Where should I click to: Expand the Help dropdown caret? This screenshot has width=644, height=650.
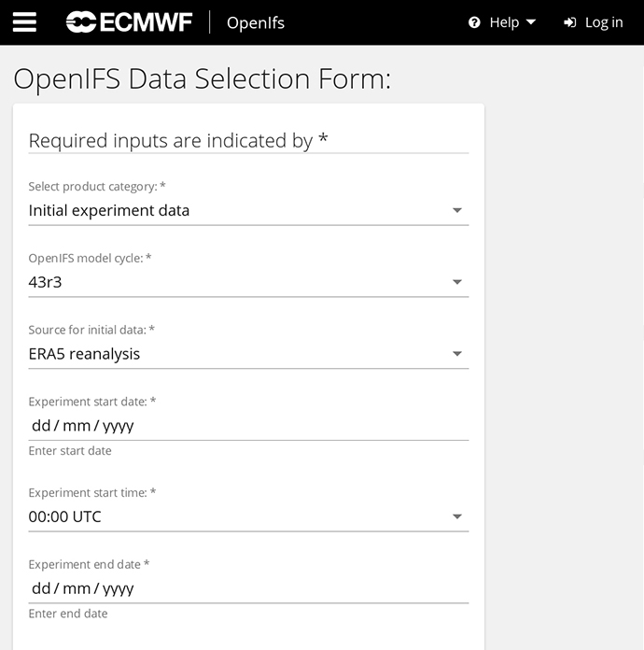click(x=531, y=22)
